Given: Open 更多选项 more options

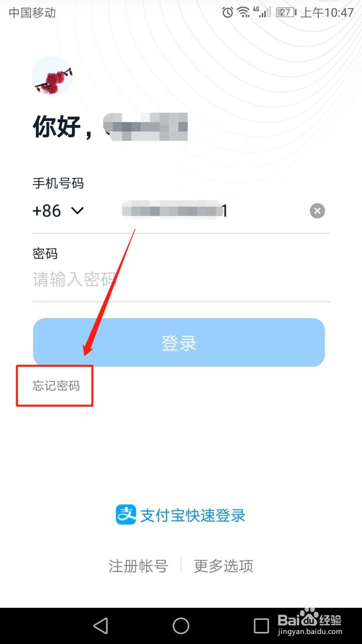Looking at the screenshot, I should tap(224, 566).
